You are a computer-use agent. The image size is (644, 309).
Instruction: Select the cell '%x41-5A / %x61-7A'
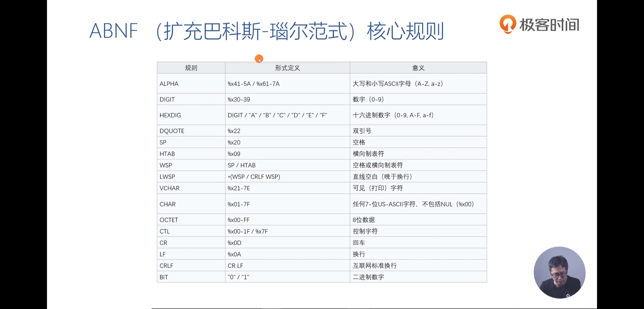pos(288,84)
